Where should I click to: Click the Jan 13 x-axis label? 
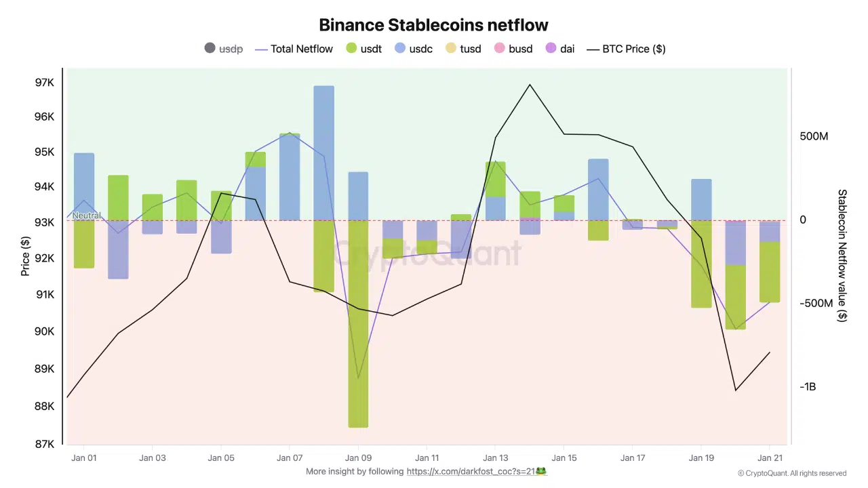coord(495,458)
